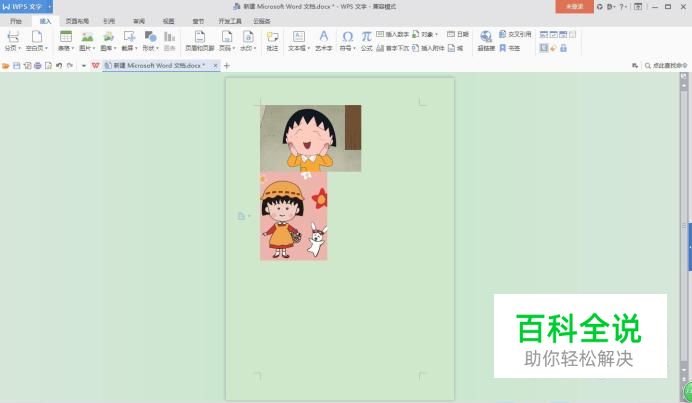Click the 图片 insert picture icon

click(87, 37)
